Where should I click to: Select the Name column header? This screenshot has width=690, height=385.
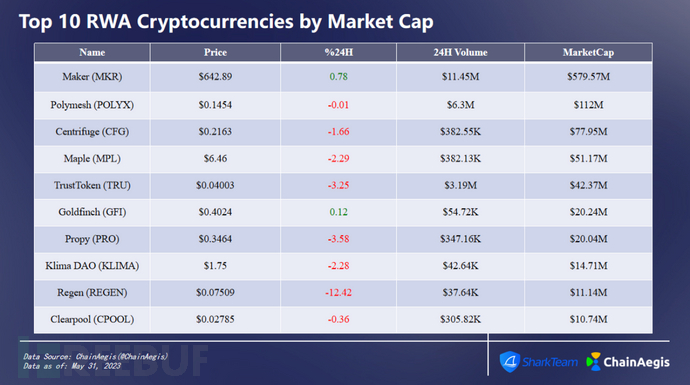pos(92,52)
